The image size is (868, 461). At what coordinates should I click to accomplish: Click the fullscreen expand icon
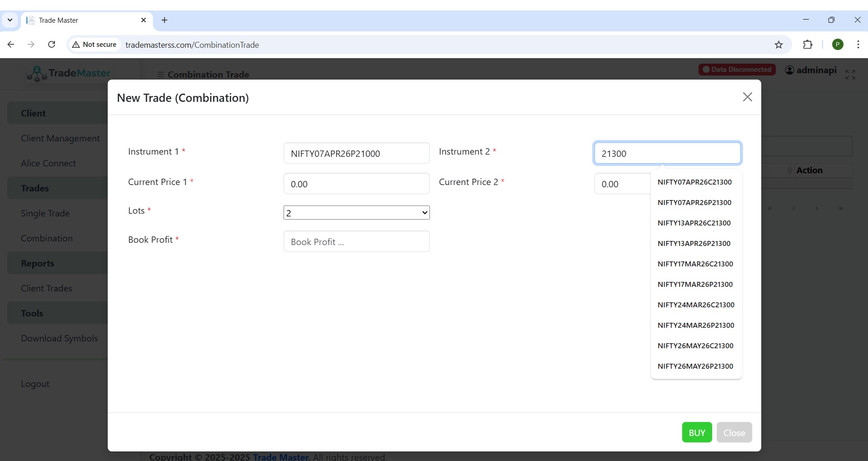pyautogui.click(x=851, y=74)
